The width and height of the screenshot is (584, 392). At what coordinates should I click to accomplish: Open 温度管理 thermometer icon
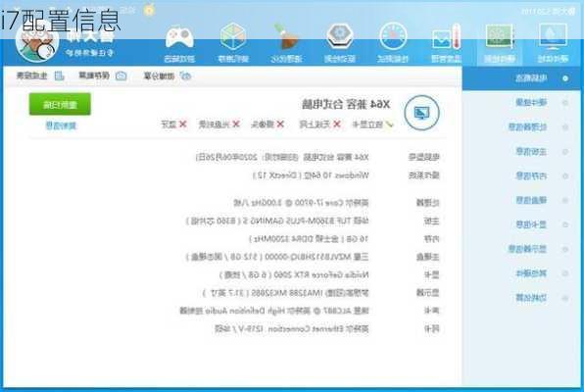coord(446,37)
